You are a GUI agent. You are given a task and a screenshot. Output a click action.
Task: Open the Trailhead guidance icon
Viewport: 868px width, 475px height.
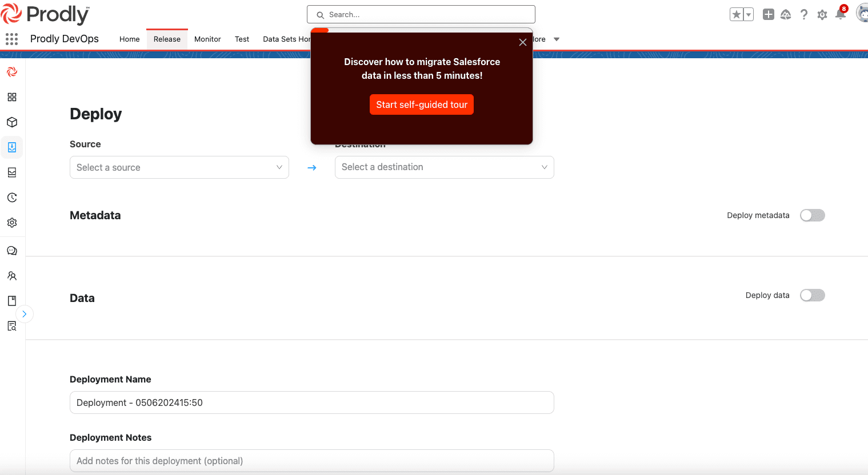[786, 15]
